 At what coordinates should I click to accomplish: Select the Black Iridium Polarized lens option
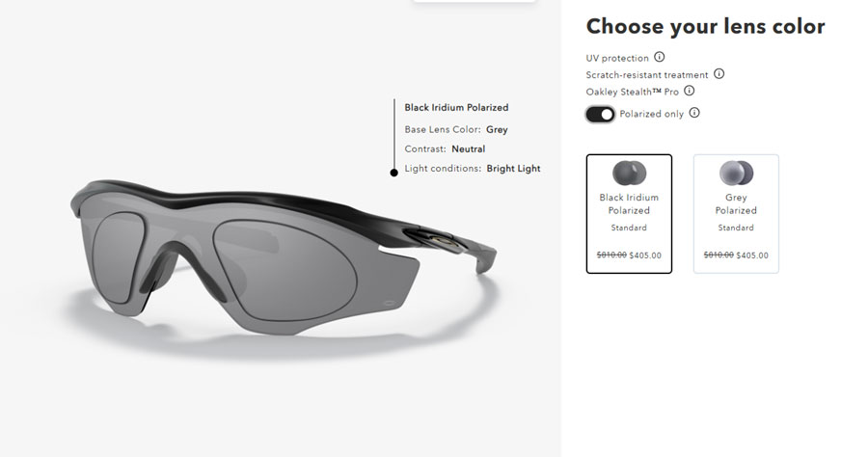[629, 214]
